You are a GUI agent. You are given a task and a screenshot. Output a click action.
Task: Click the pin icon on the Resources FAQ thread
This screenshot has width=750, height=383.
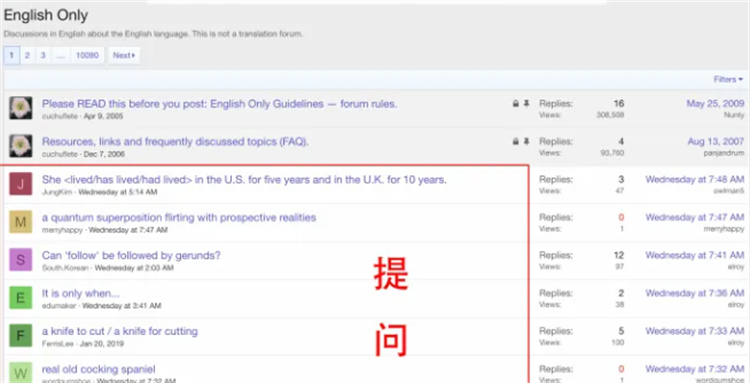(527, 142)
